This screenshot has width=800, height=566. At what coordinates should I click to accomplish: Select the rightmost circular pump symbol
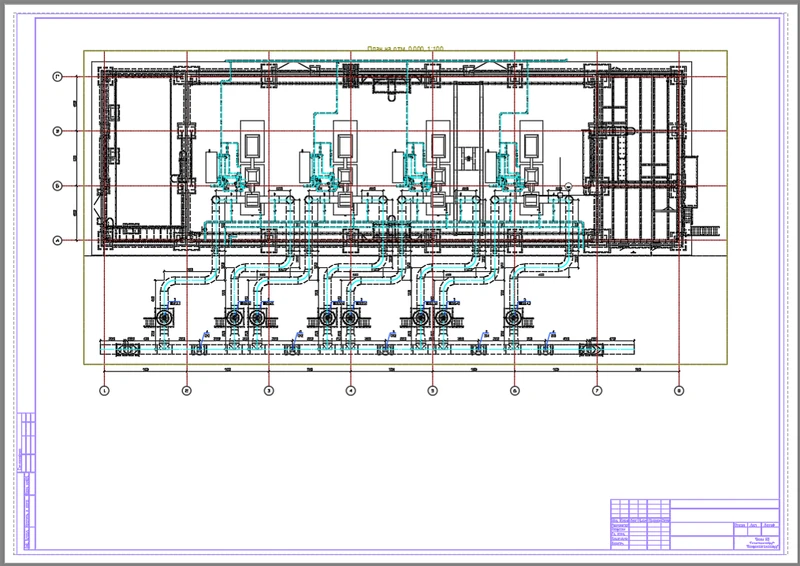pyautogui.click(x=515, y=317)
